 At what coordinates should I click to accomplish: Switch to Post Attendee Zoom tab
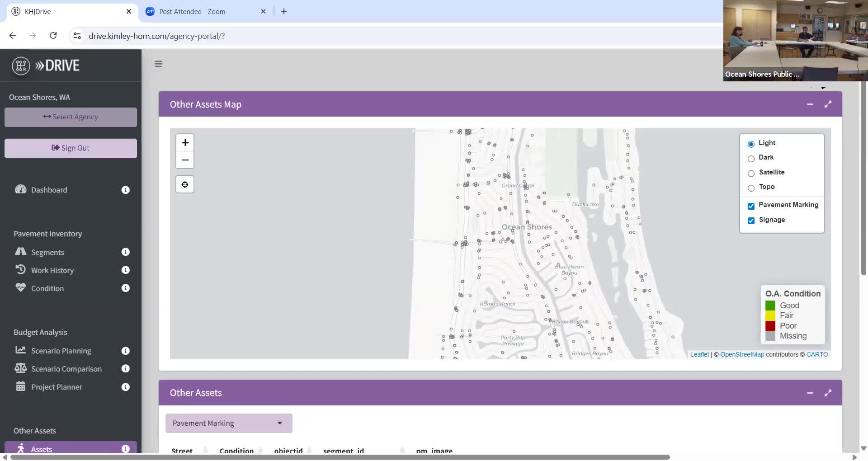(x=192, y=12)
